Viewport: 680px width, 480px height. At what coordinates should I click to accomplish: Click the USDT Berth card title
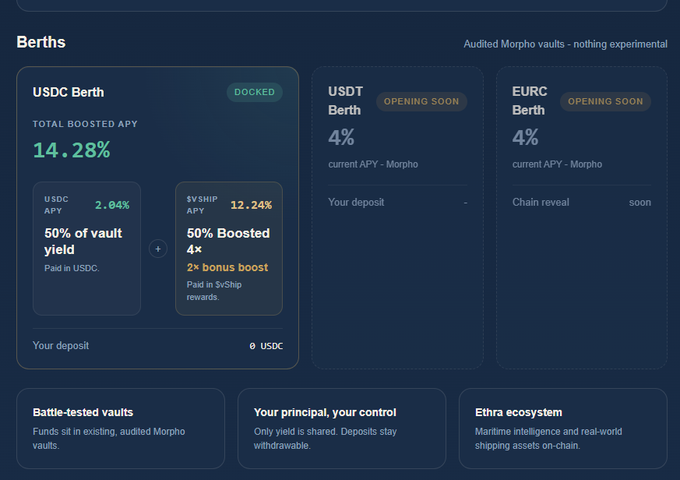coord(345,101)
